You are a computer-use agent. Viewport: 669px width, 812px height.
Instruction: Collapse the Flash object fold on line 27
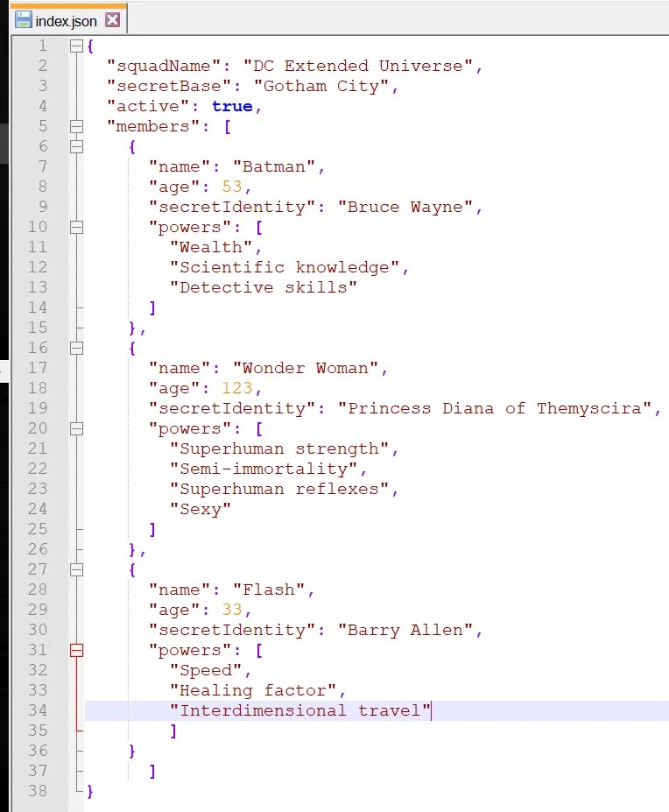[x=76, y=569]
